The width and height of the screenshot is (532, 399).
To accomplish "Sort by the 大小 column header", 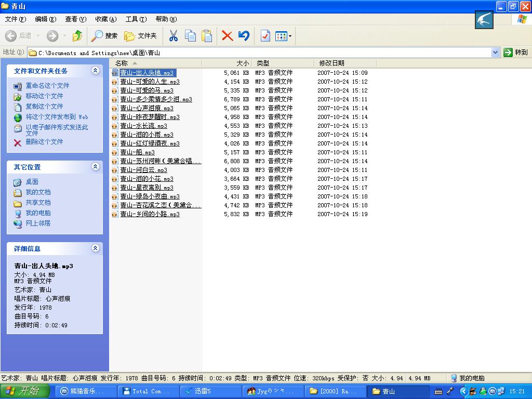I will (227, 63).
